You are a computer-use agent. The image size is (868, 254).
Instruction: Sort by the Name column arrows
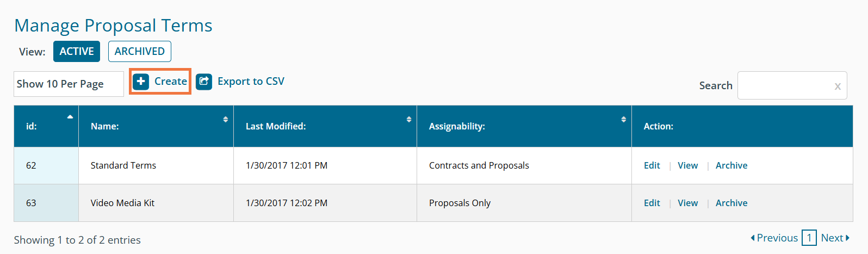225,120
